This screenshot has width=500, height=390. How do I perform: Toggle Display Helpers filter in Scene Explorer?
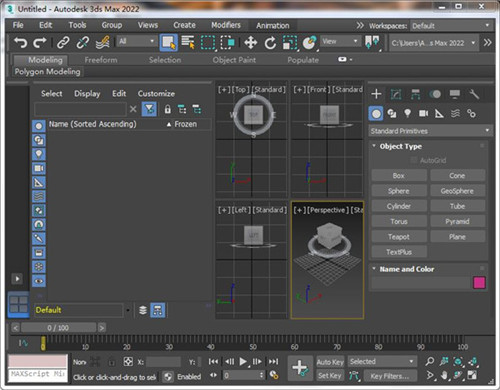tap(39, 182)
